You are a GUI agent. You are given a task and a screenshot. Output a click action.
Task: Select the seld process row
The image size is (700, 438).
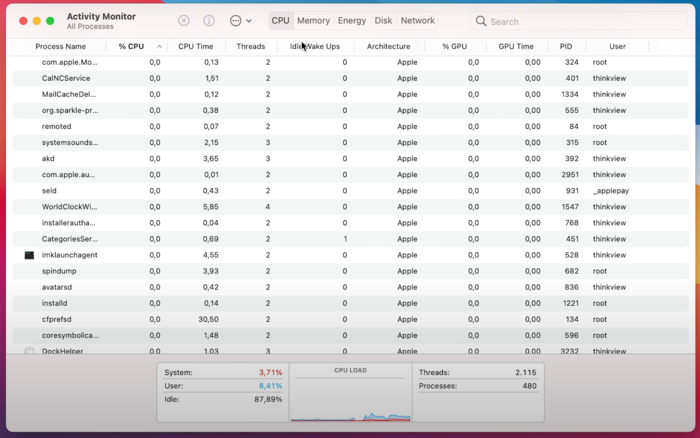pos(350,191)
